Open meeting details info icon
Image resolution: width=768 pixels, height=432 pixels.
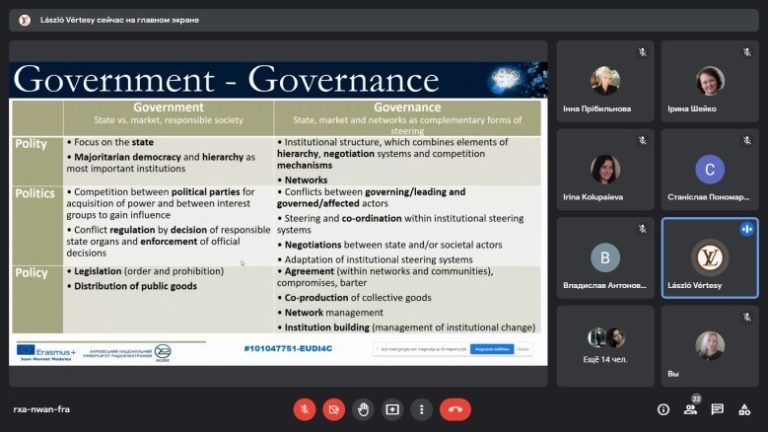[x=663, y=409]
